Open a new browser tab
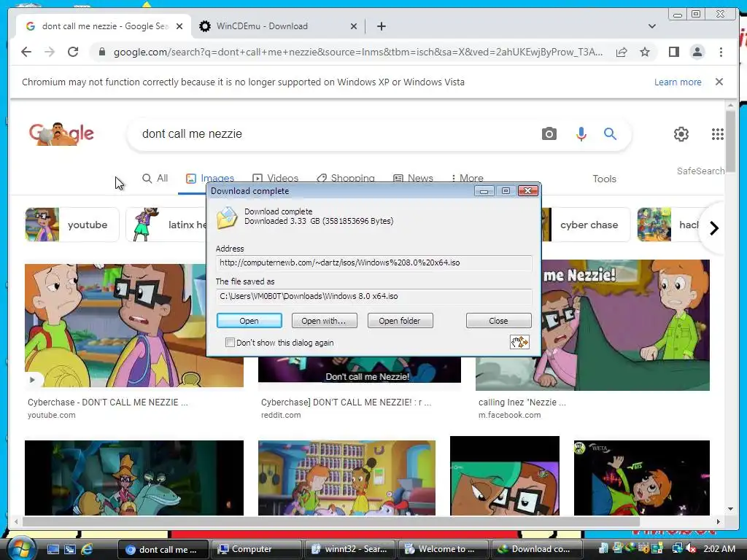Screen dimensions: 747x560 [x=381, y=26]
